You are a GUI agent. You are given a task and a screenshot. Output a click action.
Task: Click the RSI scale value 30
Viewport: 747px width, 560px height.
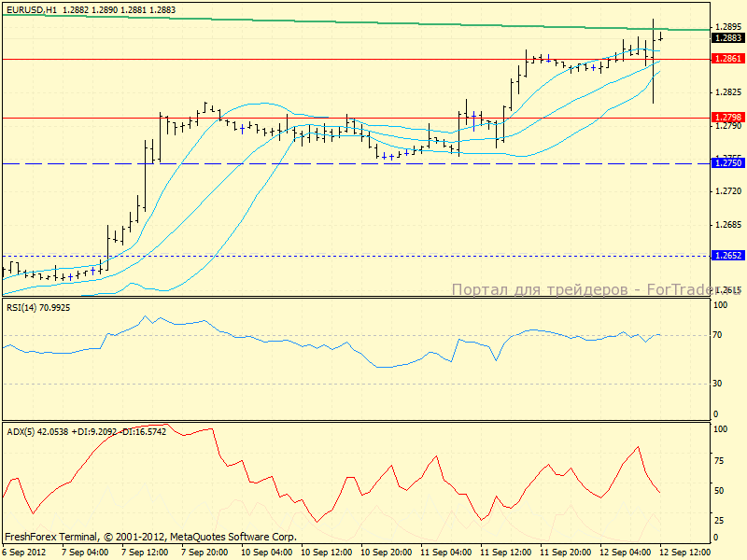click(720, 383)
